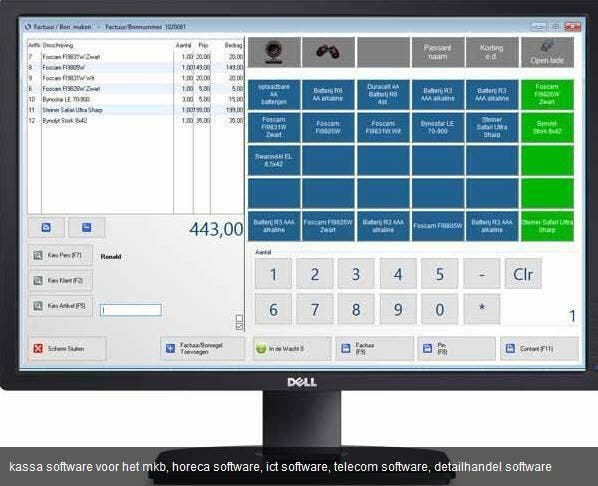Click the app icon in the title bar
Screen dimensions: 598x486
[28, 27]
